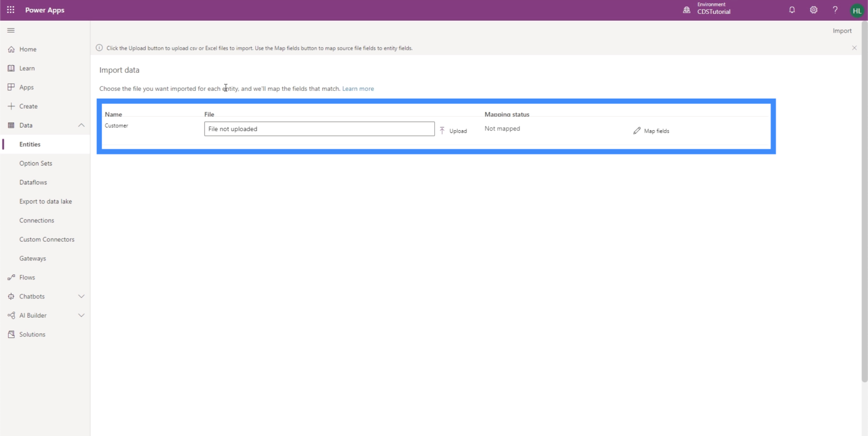
Task: Select Data in the sidebar
Action: [x=26, y=126]
